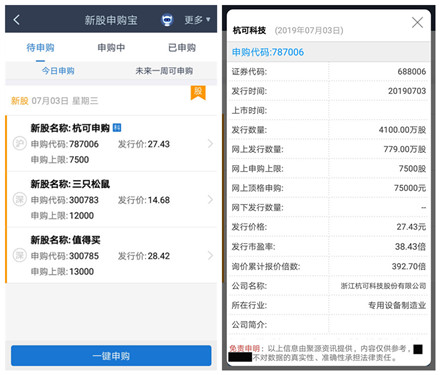Click the 公司简介 row label
The width and height of the screenshot is (440, 375).
coord(249,325)
